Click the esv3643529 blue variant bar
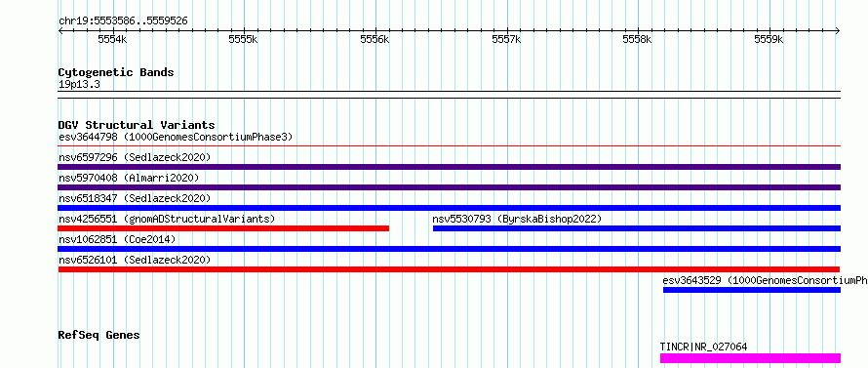Image resolution: width=868 pixels, height=368 pixels. [752, 290]
